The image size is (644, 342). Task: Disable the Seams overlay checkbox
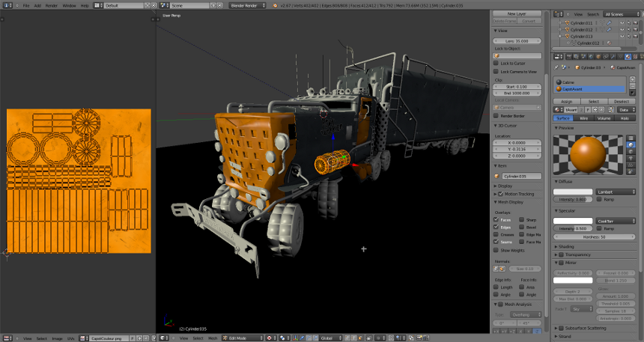(496, 242)
